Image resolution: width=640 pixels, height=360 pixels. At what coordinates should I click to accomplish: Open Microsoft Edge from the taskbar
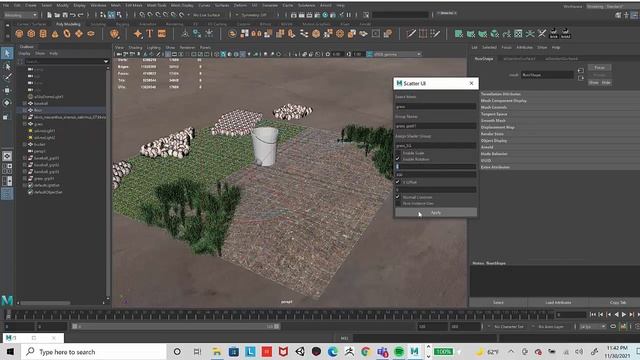[333, 351]
